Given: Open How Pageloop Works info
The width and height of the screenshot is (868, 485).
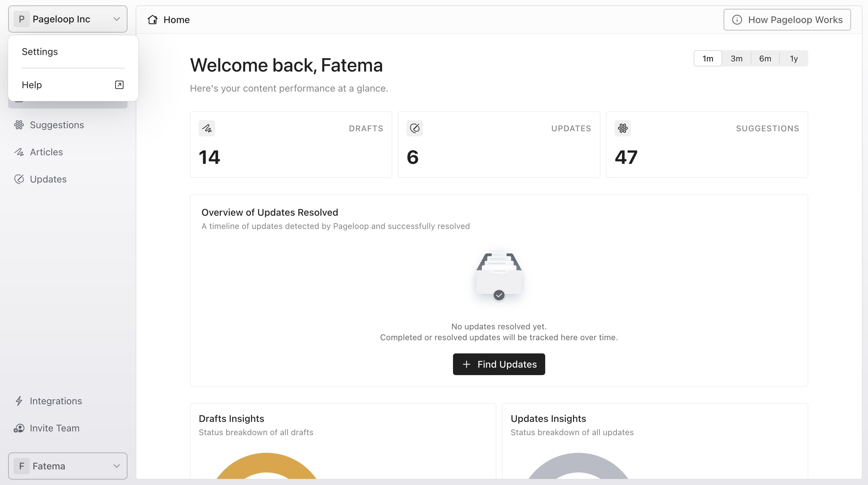Looking at the screenshot, I should point(787,20).
